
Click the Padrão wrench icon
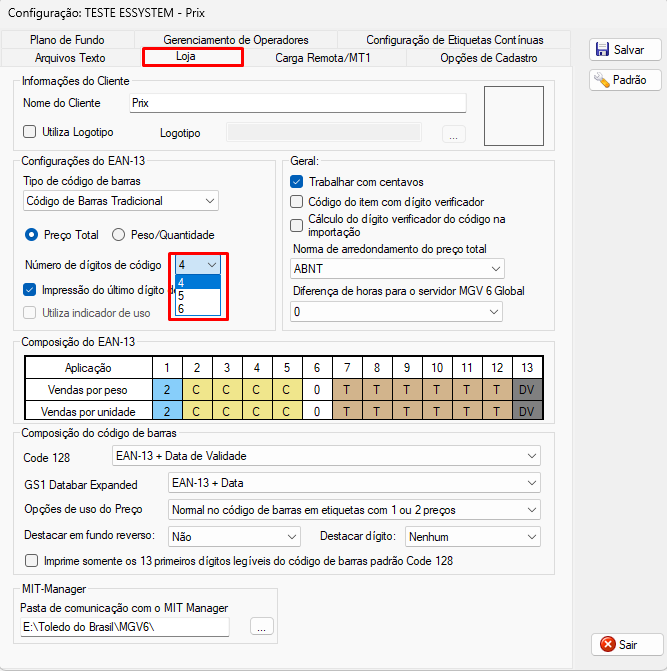(x=602, y=80)
